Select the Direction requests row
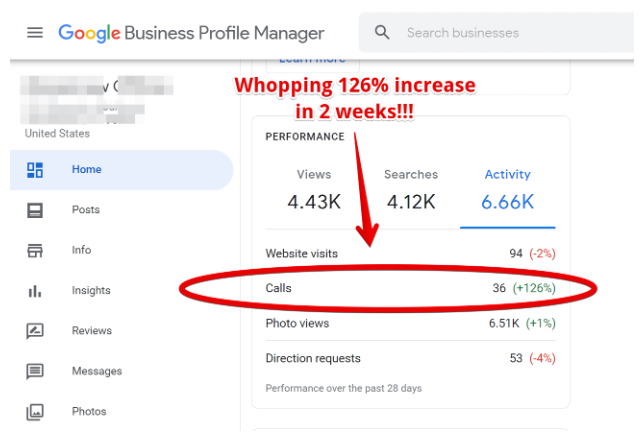This screenshot has width=640, height=436. 410,358
